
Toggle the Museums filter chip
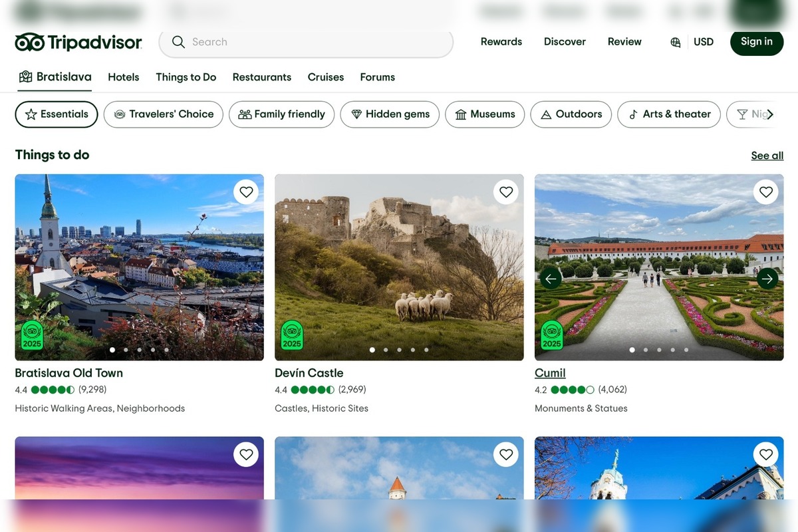[x=485, y=114]
